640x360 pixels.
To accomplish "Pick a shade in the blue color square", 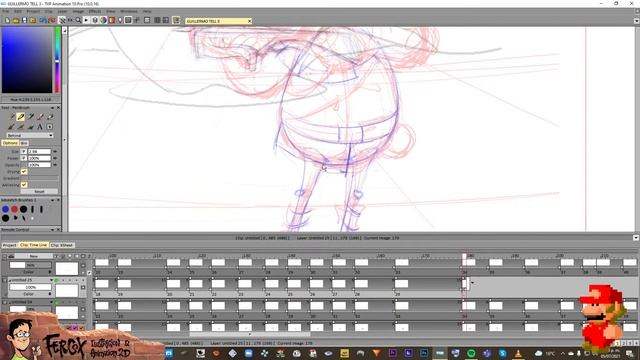I will pos(27,60).
